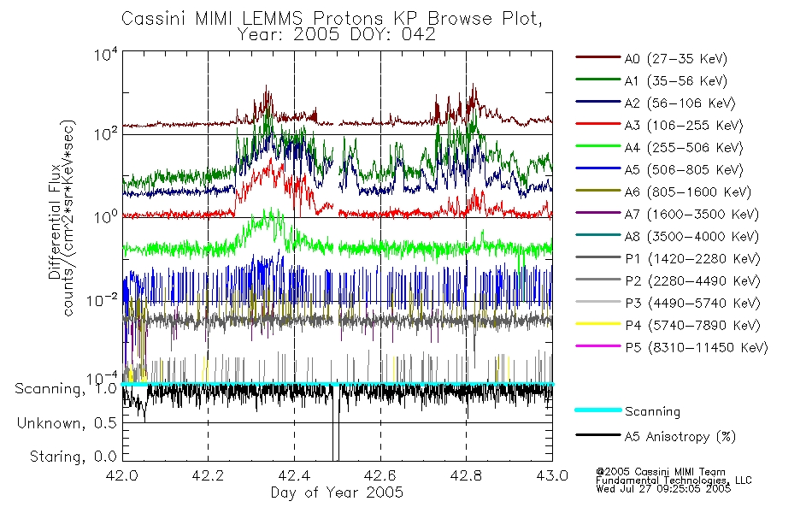Select the A2 (56-106 KeV) legend label

(680, 103)
